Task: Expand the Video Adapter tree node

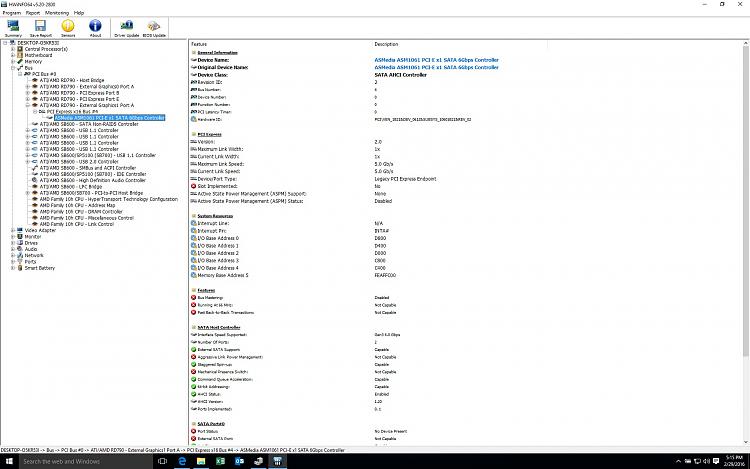Action: coord(12,230)
